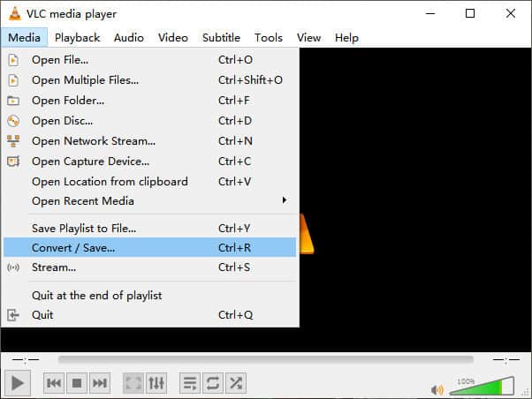Screen dimensions: 532x399
Task: Click the Stream broadcast icon
Action: click(13, 267)
